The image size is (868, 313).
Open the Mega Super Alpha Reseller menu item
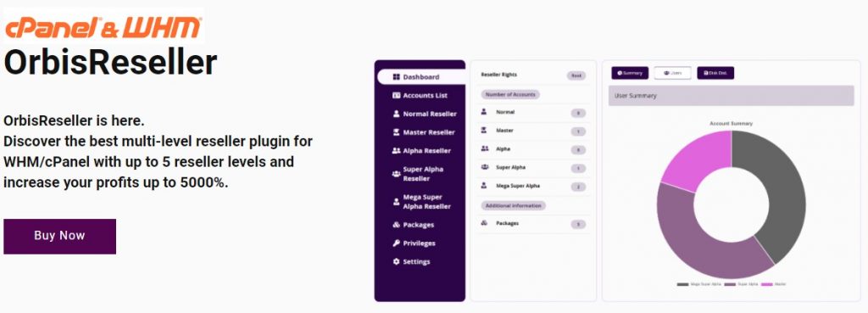[420, 202]
